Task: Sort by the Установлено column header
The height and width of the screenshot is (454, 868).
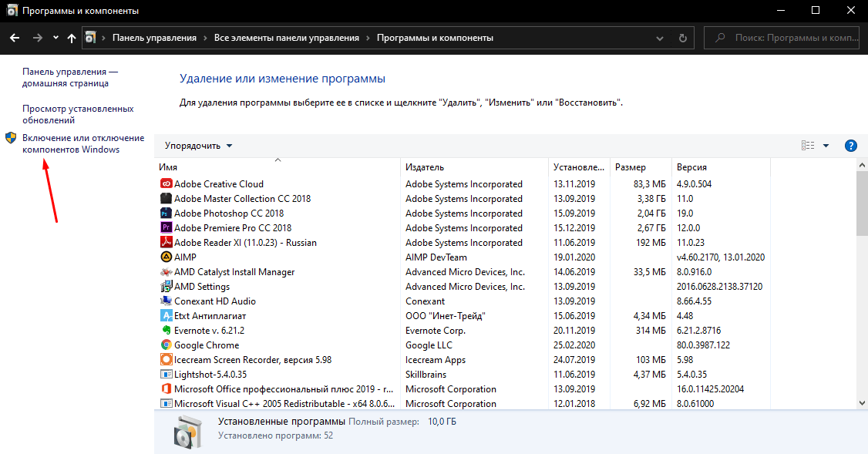Action: (x=579, y=166)
